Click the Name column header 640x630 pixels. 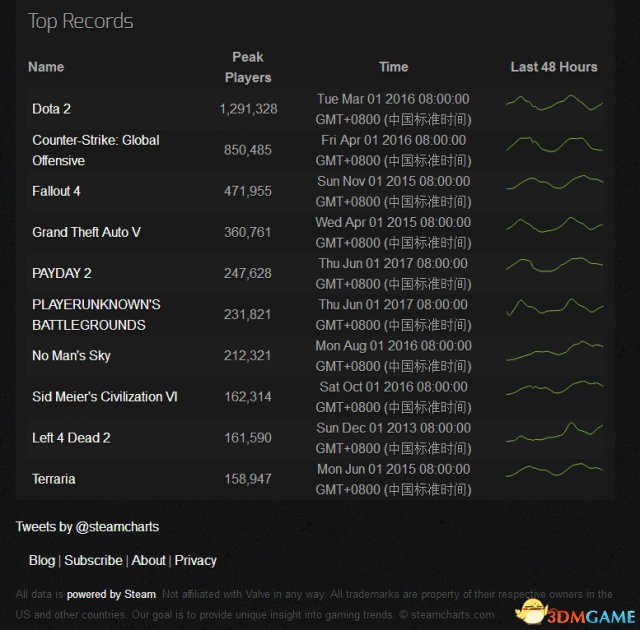pyautogui.click(x=46, y=67)
